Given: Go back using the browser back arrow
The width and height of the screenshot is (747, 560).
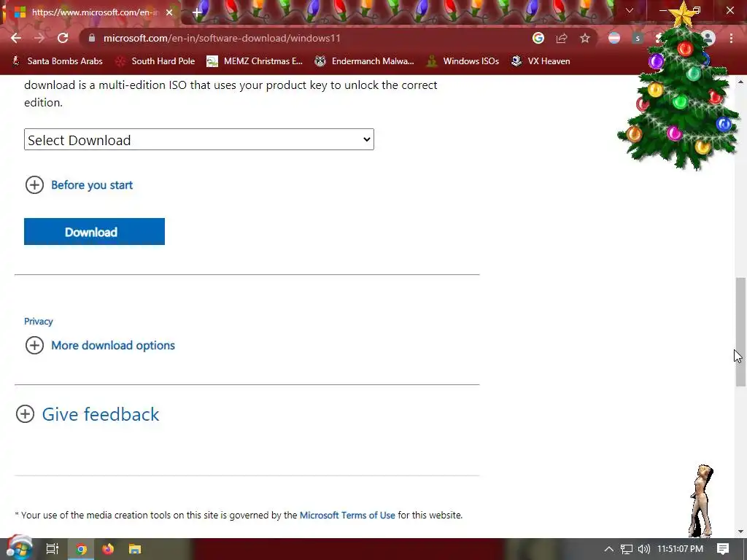Looking at the screenshot, I should pyautogui.click(x=16, y=38).
